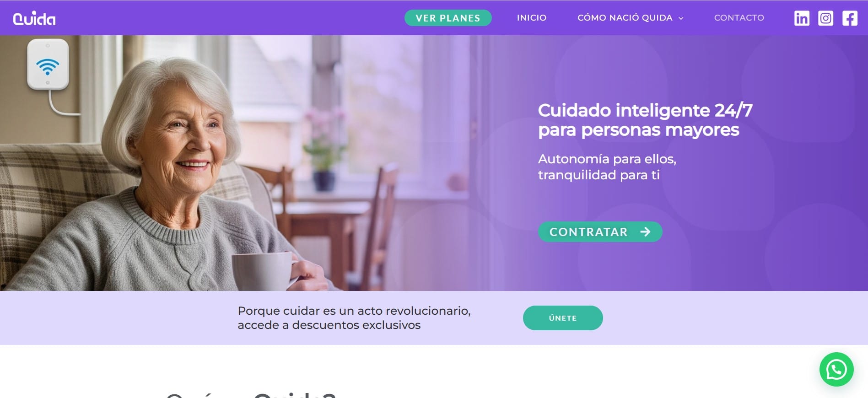
Task: Click the Quida logo in the header
Action: (34, 18)
